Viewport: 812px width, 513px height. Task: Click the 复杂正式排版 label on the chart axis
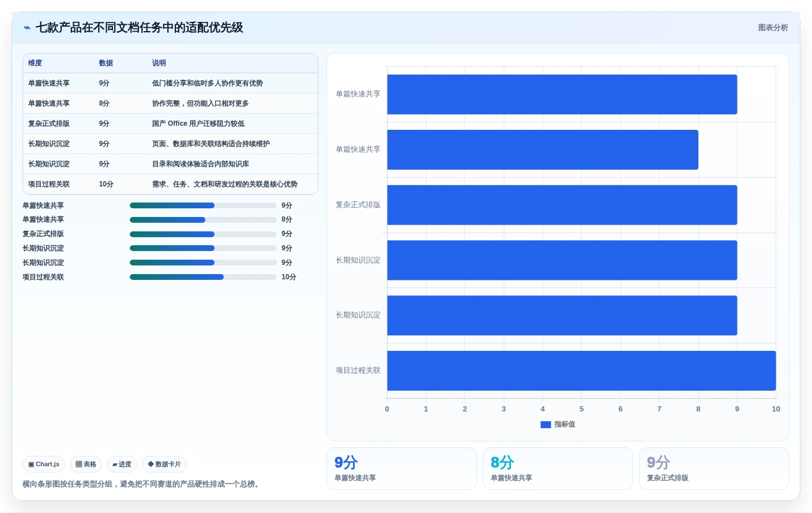point(358,205)
